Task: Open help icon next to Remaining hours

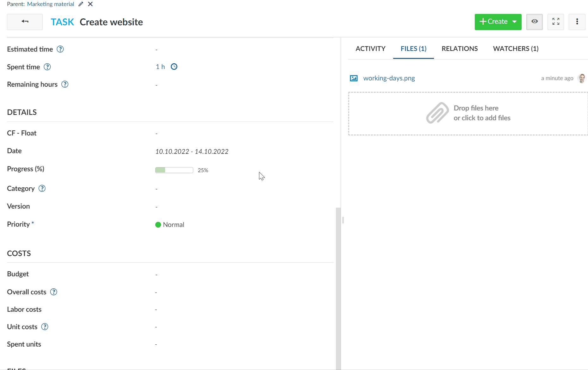Action: click(x=65, y=85)
